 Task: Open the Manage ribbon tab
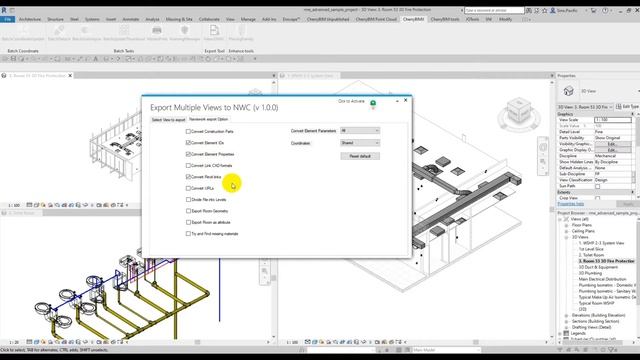tap(248, 19)
